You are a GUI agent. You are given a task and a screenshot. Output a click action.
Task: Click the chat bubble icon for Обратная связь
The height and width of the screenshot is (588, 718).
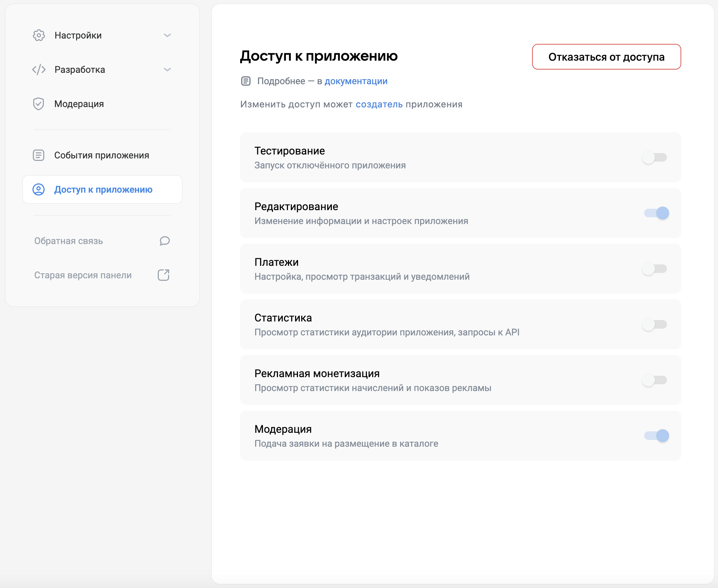[x=164, y=241]
